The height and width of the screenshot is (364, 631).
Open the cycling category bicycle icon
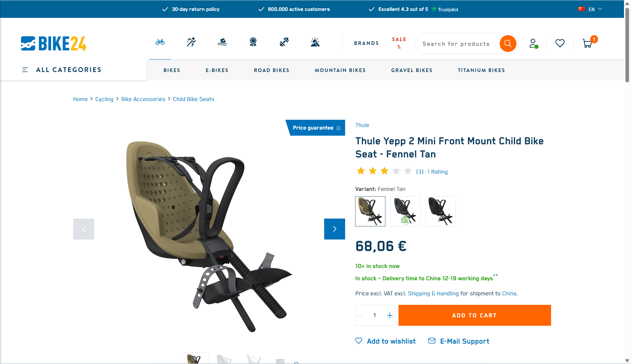coord(160,42)
